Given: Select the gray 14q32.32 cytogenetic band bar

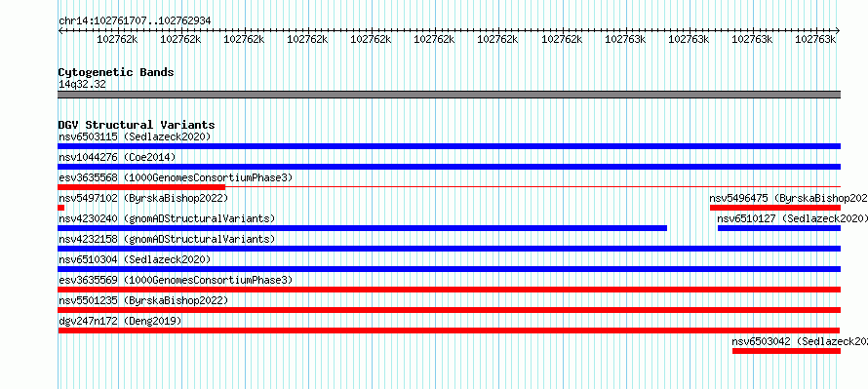Looking at the screenshot, I should tap(449, 95).
